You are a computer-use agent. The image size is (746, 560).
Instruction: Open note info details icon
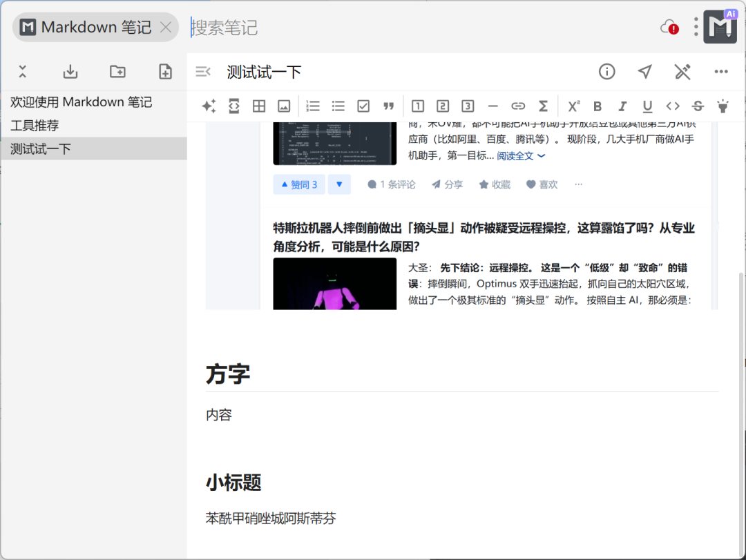pyautogui.click(x=606, y=72)
